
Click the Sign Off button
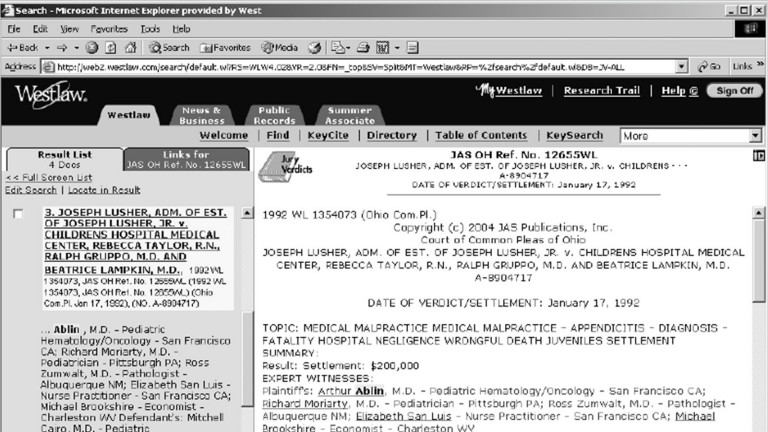point(734,91)
